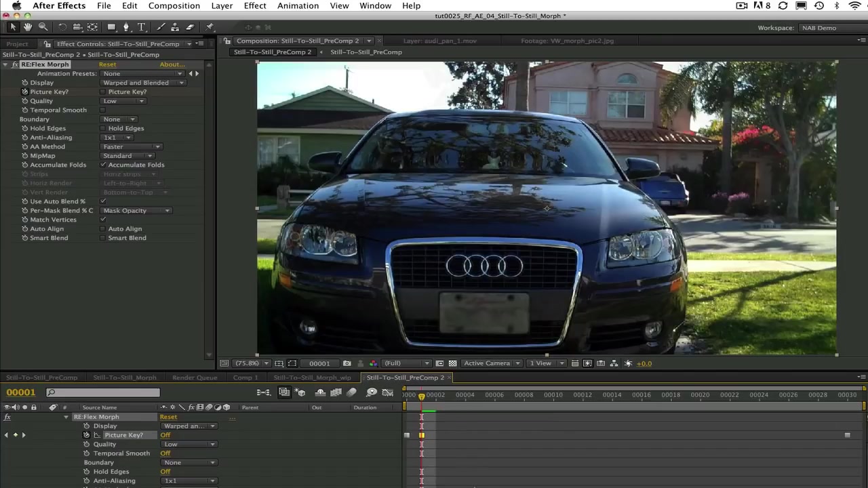
Task: Click the About... link for RE:Flex Morph
Action: (x=172, y=64)
